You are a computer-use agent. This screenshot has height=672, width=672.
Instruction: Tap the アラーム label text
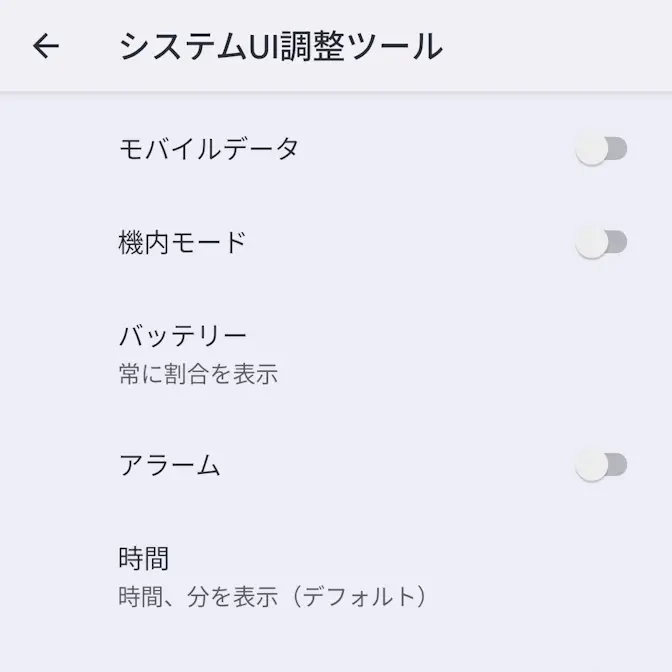click(169, 465)
